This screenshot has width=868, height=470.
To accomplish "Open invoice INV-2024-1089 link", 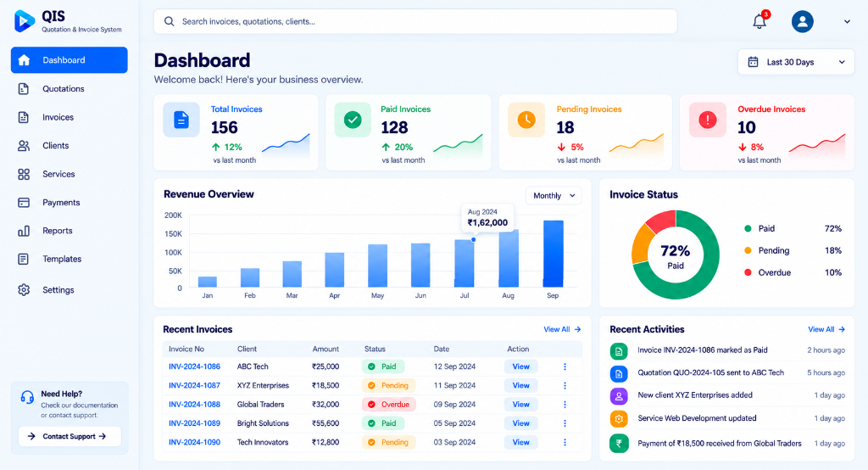I will [194, 422].
